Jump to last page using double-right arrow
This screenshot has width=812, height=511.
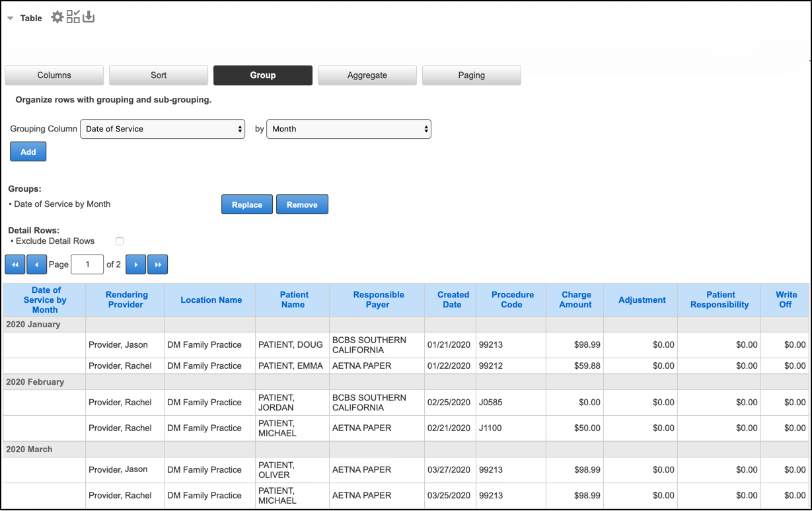click(157, 264)
